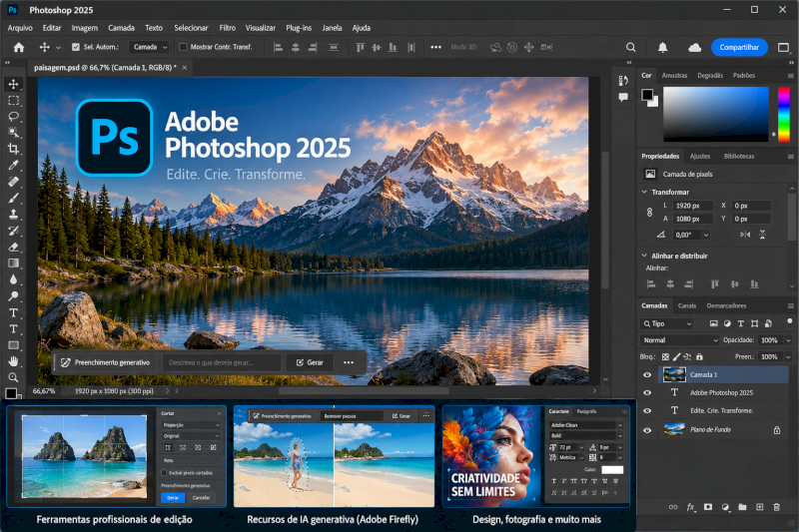Open the Move tool preset dropdown arrow
This screenshot has width=799, height=532.
pos(58,47)
